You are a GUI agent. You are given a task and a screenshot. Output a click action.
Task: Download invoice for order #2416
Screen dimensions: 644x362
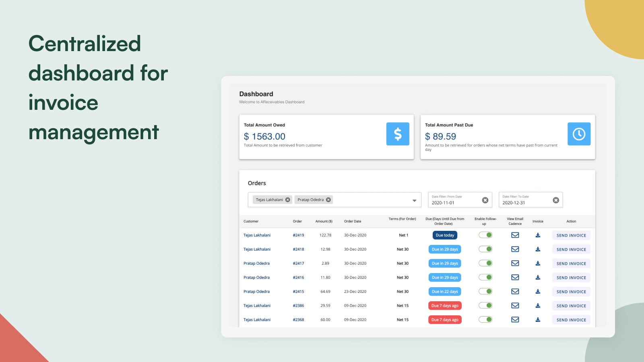[538, 277]
